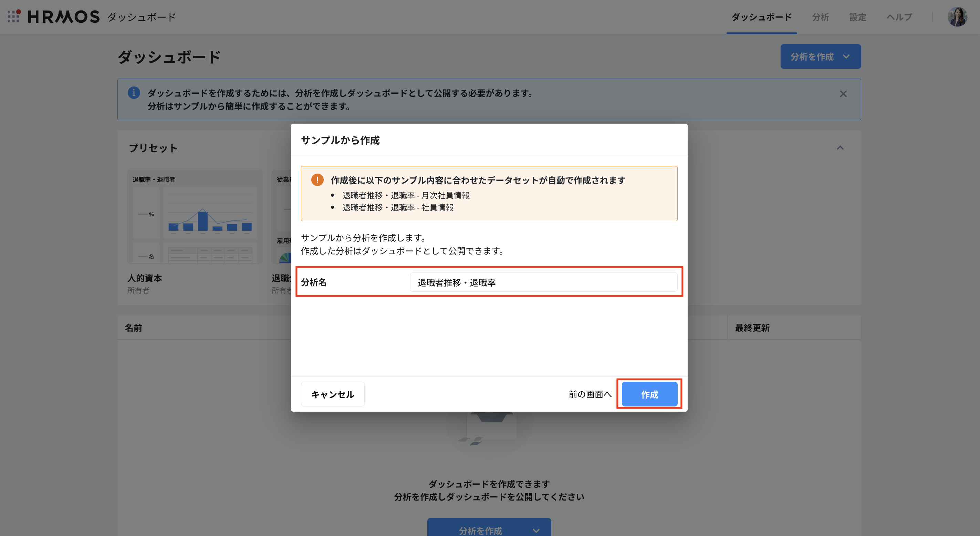Click the blue info icon on the banner

(134, 93)
